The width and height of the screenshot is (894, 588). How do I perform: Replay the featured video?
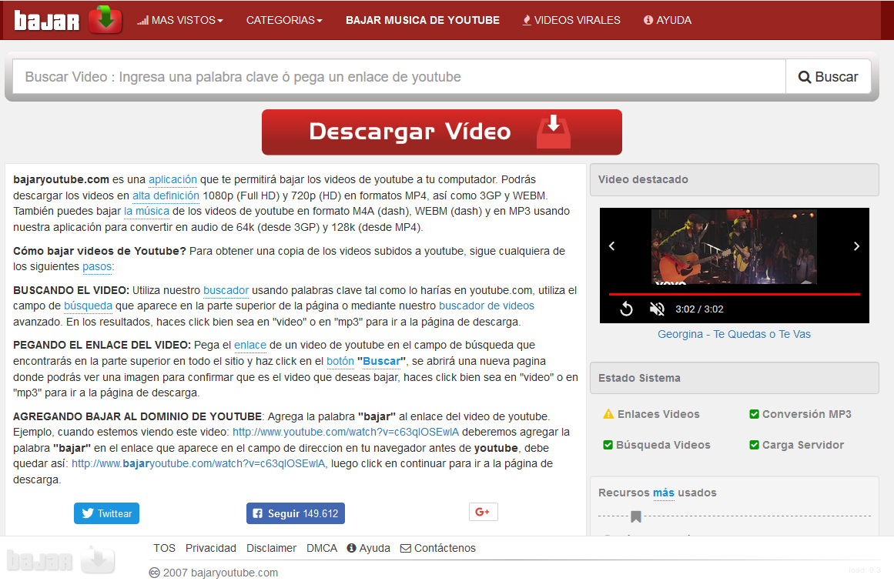(626, 309)
